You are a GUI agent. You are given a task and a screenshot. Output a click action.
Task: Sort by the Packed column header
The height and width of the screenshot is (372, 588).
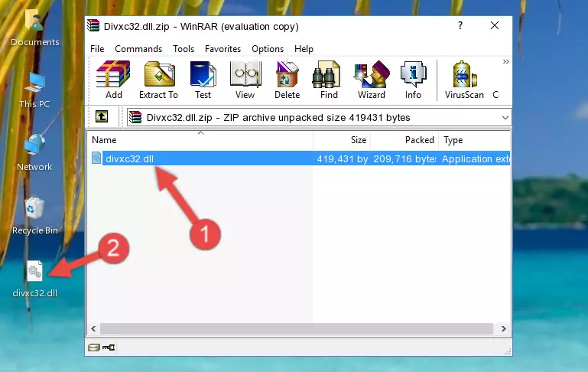coord(404,139)
